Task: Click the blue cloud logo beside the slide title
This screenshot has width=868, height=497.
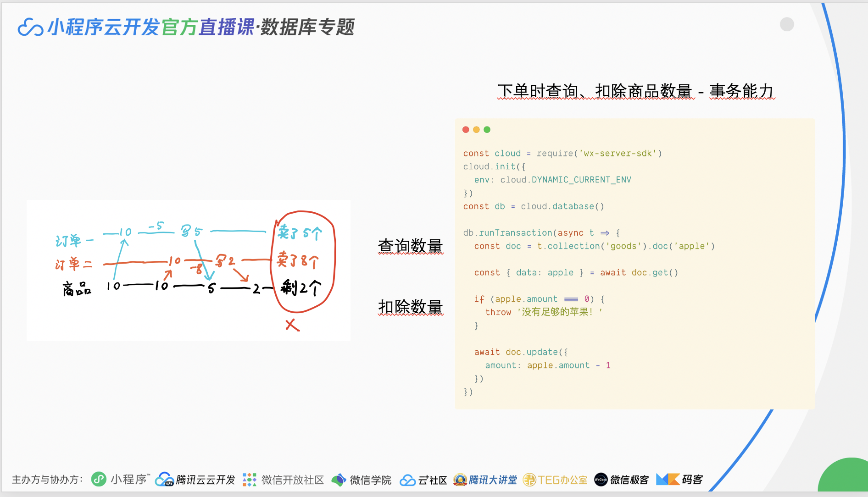Action: pyautogui.click(x=30, y=27)
